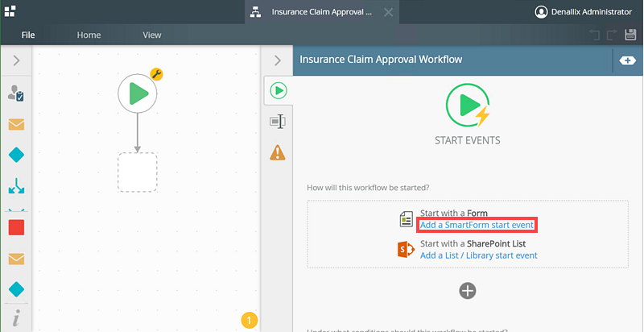
Task: Click the 'How will this workflow be started?' text
Action: tap(368, 188)
